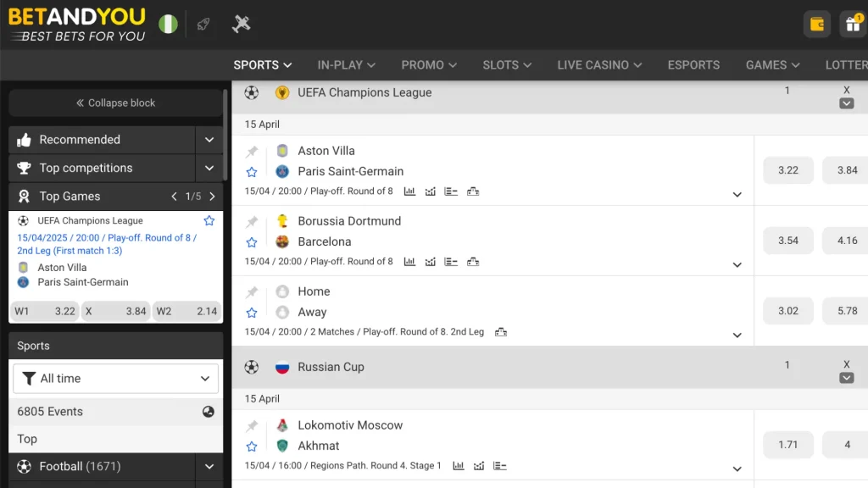The height and width of the screenshot is (488, 868).
Task: Go to previous Top Games card
Action: click(x=174, y=197)
